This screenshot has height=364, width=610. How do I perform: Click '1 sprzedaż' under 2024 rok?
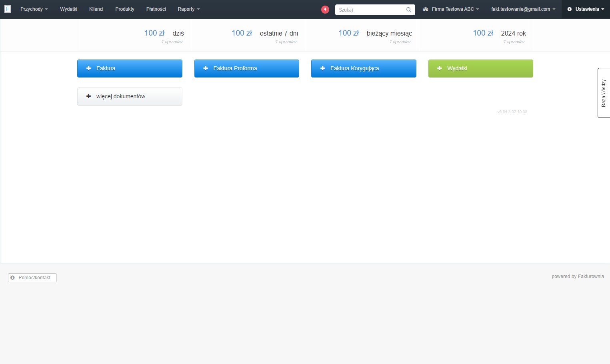click(514, 42)
